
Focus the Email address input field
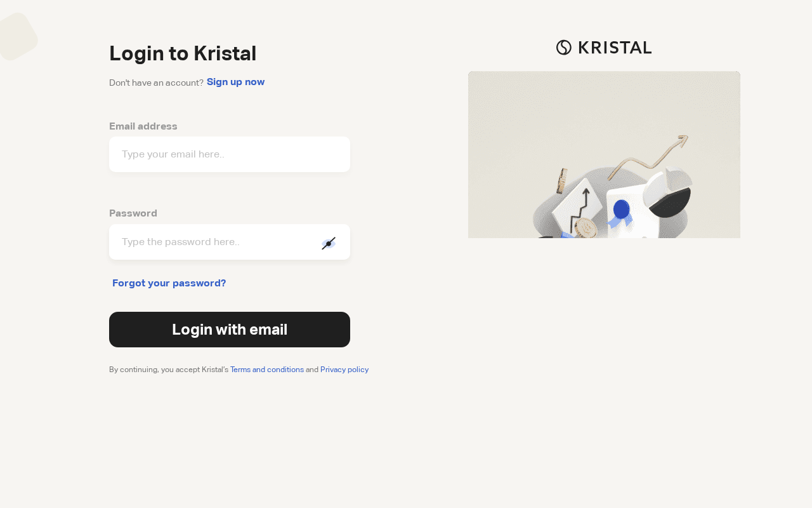click(x=230, y=154)
